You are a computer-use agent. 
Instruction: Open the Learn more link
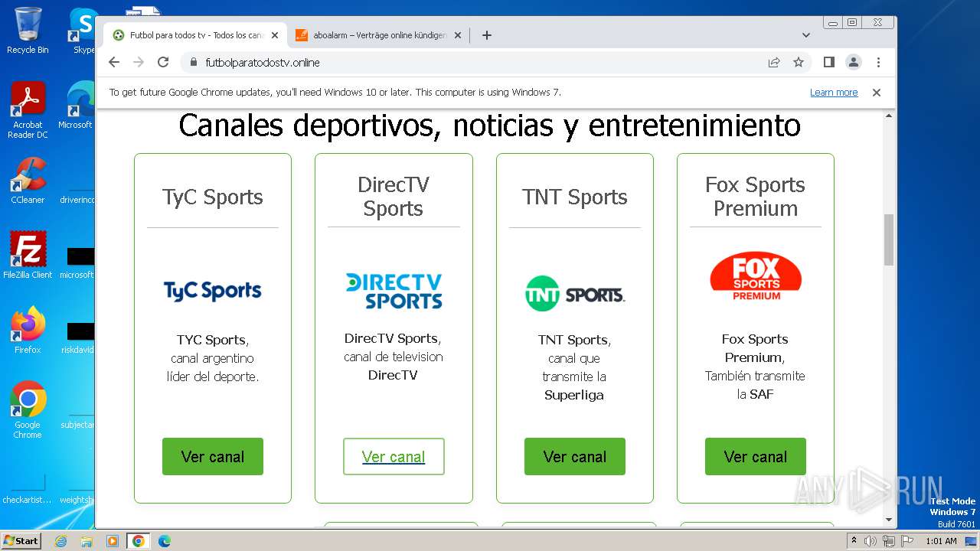click(x=834, y=93)
